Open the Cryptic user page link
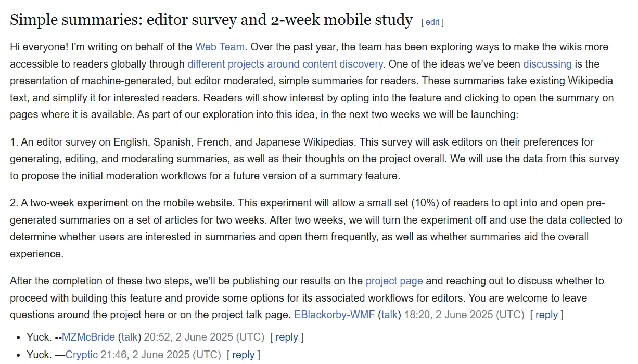This screenshot has height=364, width=638. point(82,355)
